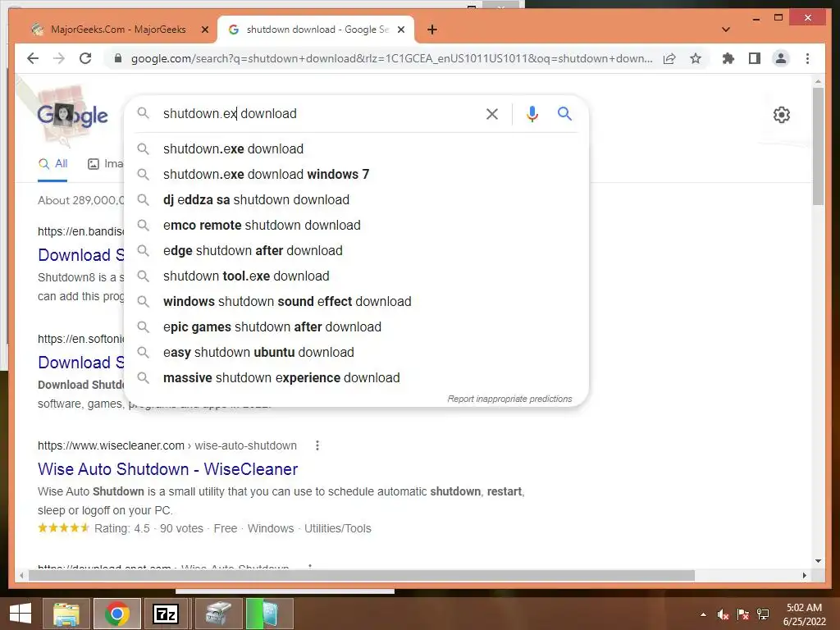Open Action Center flag tray icon

[742, 614]
